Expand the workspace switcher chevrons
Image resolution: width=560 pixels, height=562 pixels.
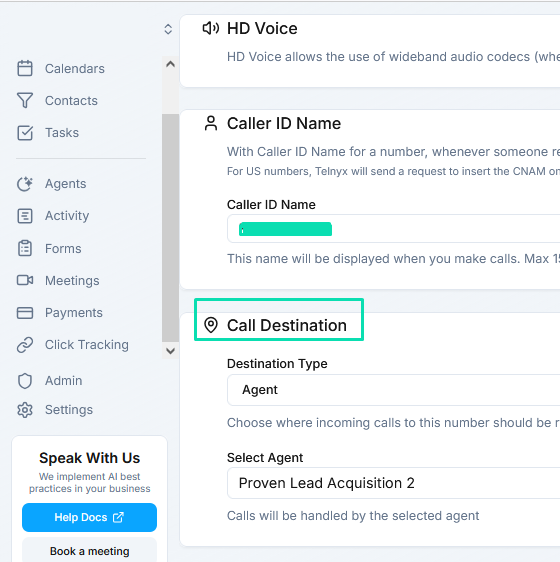click(x=168, y=29)
